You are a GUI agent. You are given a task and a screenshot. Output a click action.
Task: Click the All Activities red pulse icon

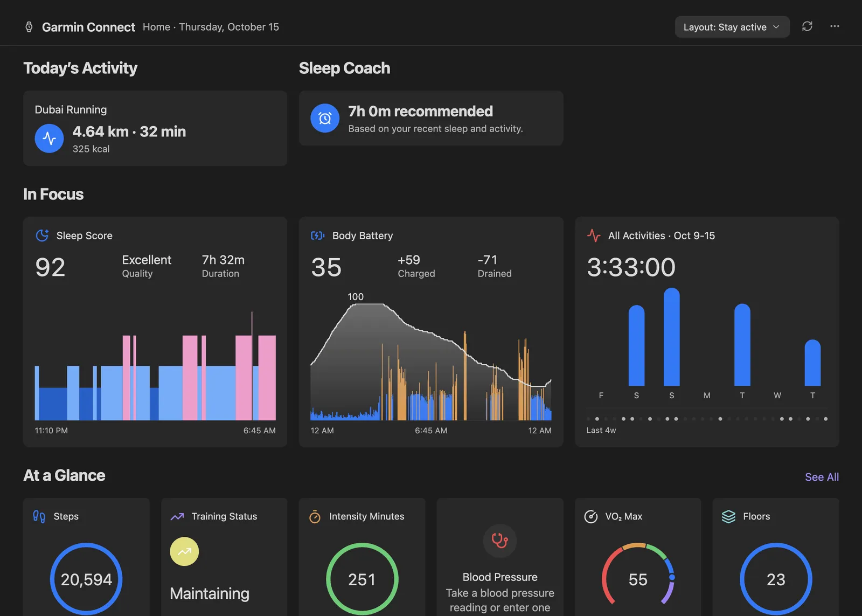click(594, 236)
